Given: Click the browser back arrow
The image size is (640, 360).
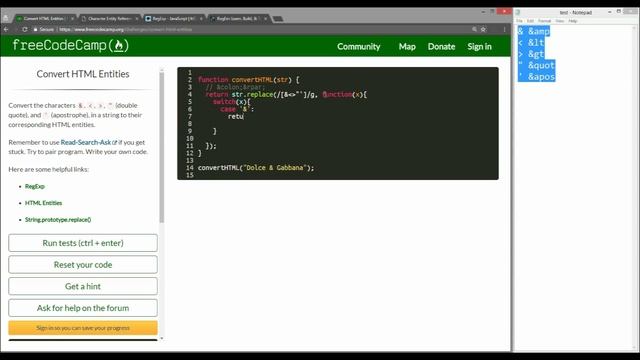Looking at the screenshot, I should (x=6, y=29).
